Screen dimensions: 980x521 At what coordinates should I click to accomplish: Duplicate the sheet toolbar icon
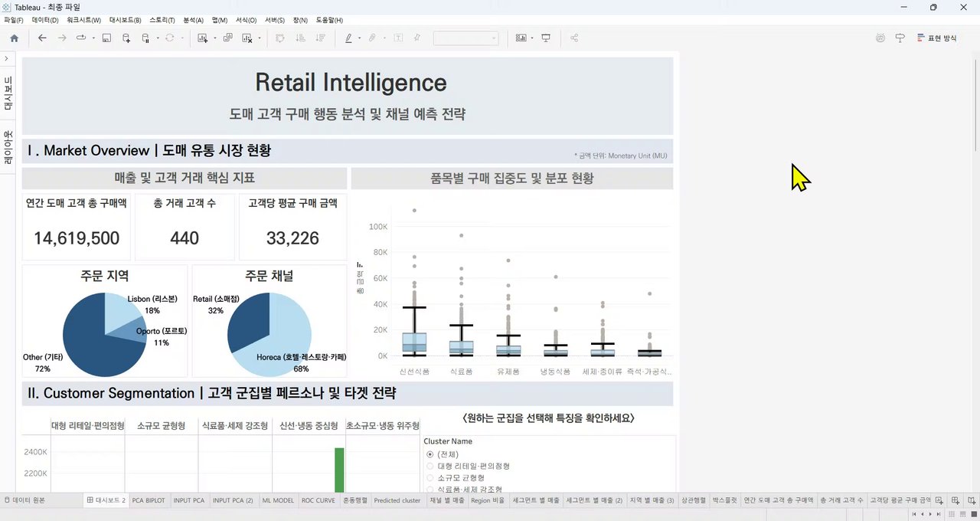228,38
